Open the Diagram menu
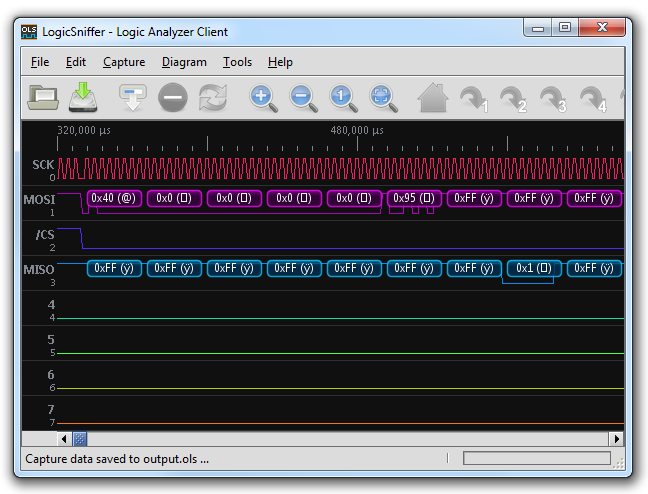Image resolution: width=648 pixels, height=494 pixels. (184, 62)
